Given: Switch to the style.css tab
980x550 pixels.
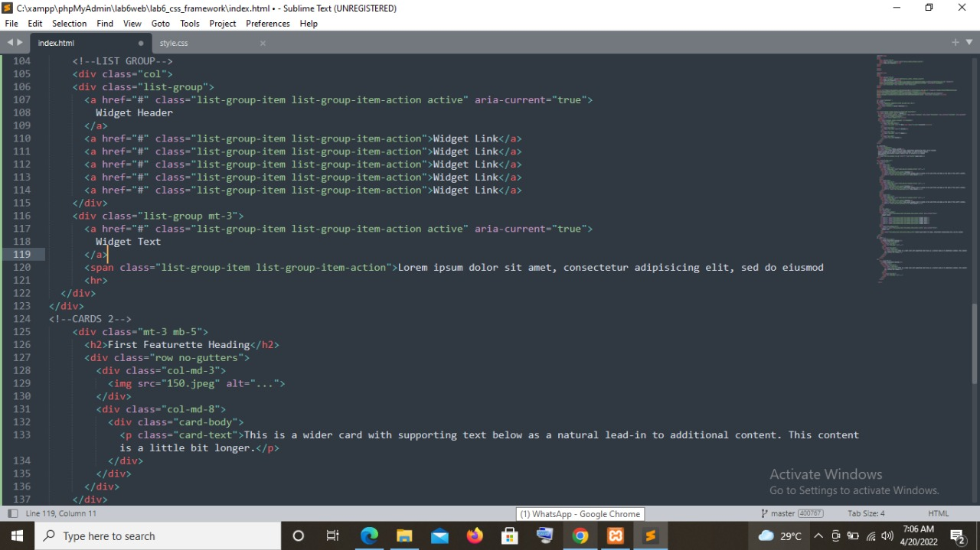Looking at the screenshot, I should pyautogui.click(x=173, y=43).
